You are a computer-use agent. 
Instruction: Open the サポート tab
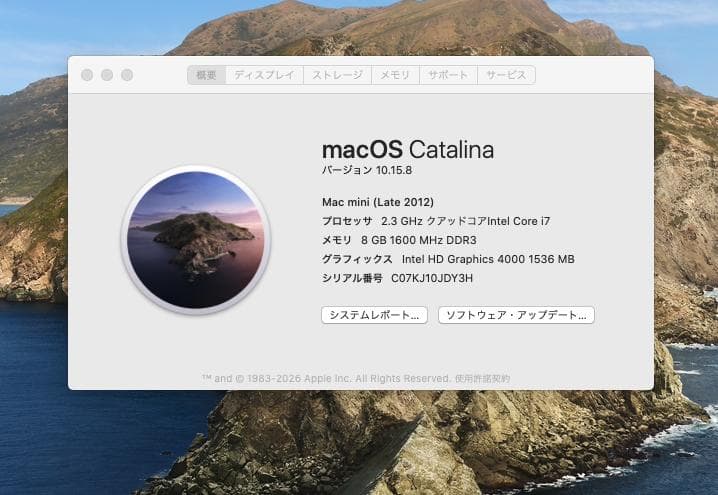[448, 75]
